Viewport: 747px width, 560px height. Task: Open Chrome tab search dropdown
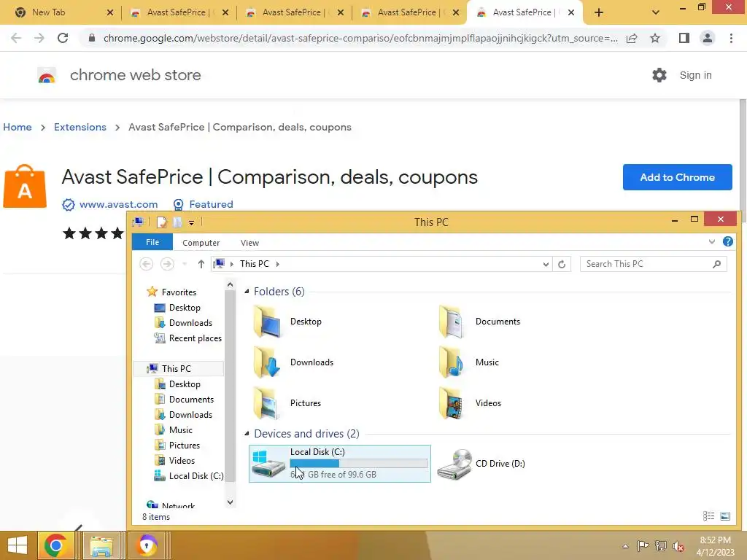coord(656,12)
